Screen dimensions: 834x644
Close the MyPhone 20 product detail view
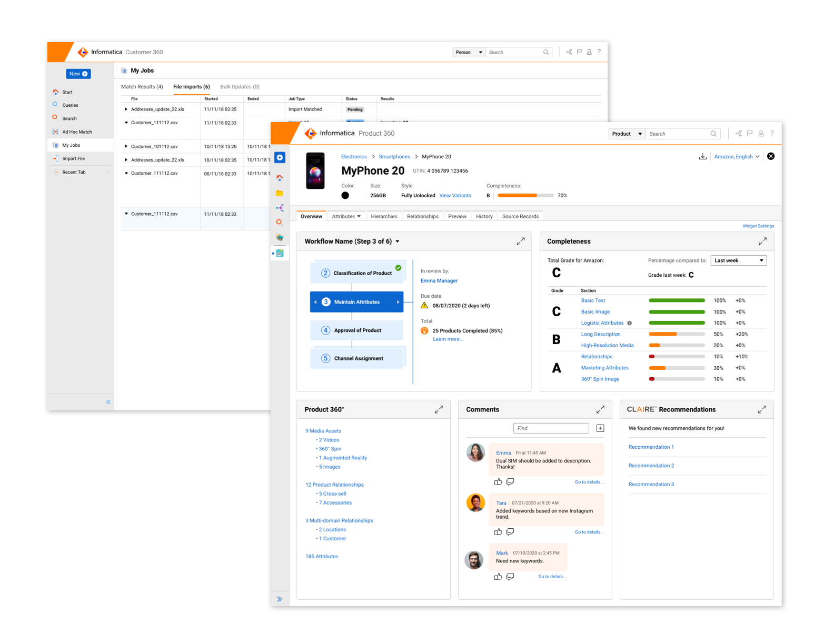[x=771, y=156]
